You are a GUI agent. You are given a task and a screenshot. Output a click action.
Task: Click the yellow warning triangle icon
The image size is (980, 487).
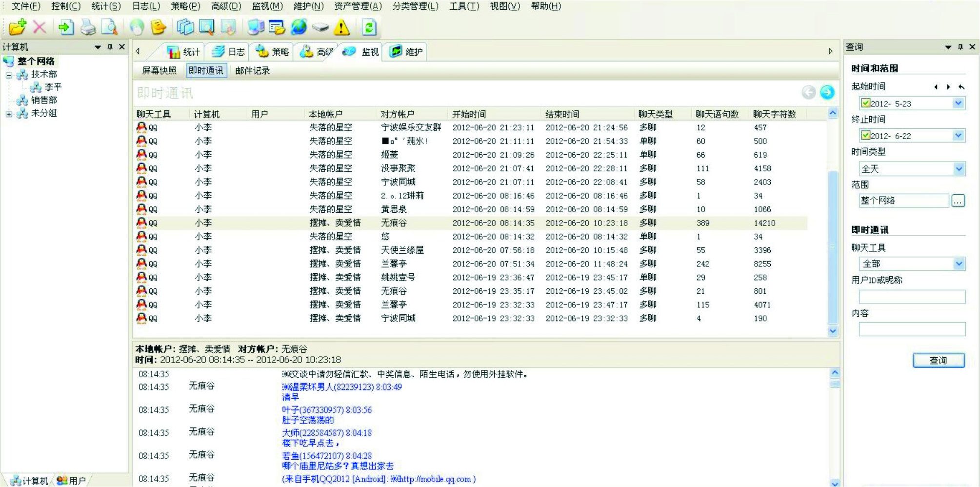pos(341,27)
